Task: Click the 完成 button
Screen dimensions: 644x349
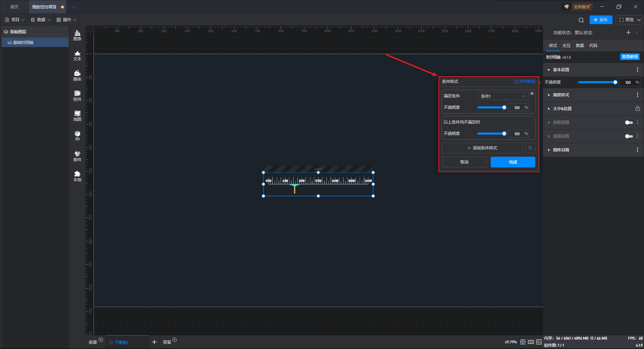Action: [x=513, y=162]
